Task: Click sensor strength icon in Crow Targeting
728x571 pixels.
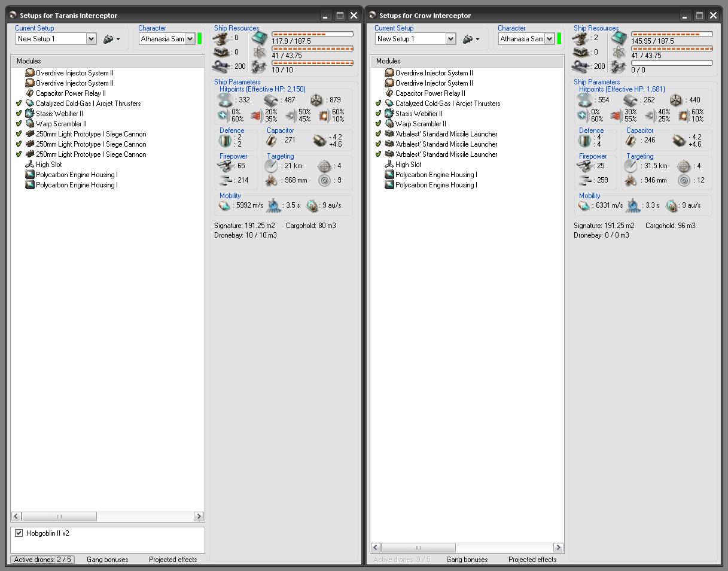Action: (684, 180)
